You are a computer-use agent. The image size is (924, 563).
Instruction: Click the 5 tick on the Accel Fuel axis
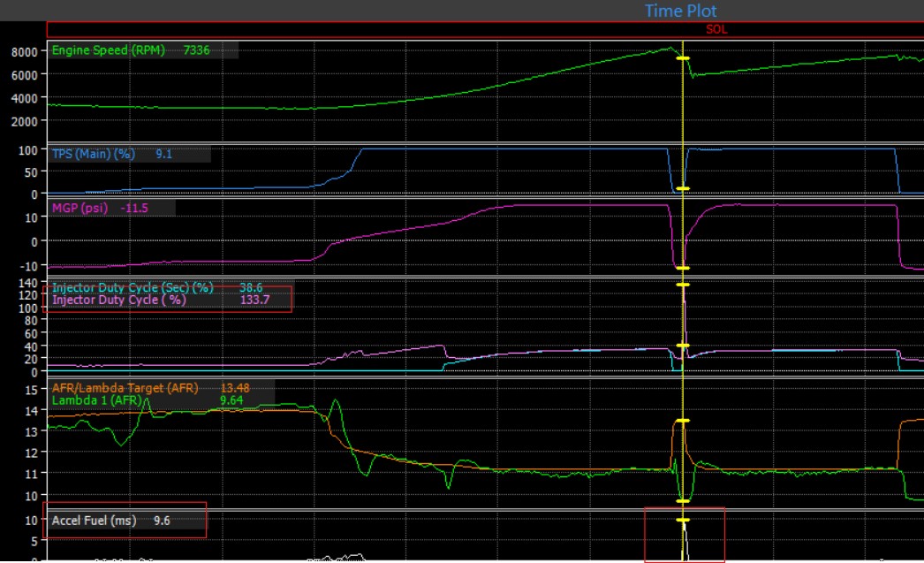(34, 541)
